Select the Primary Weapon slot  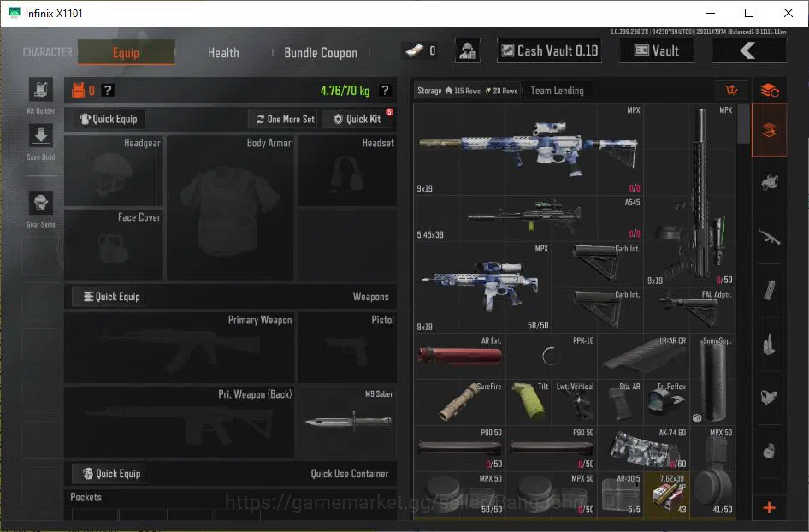(179, 348)
